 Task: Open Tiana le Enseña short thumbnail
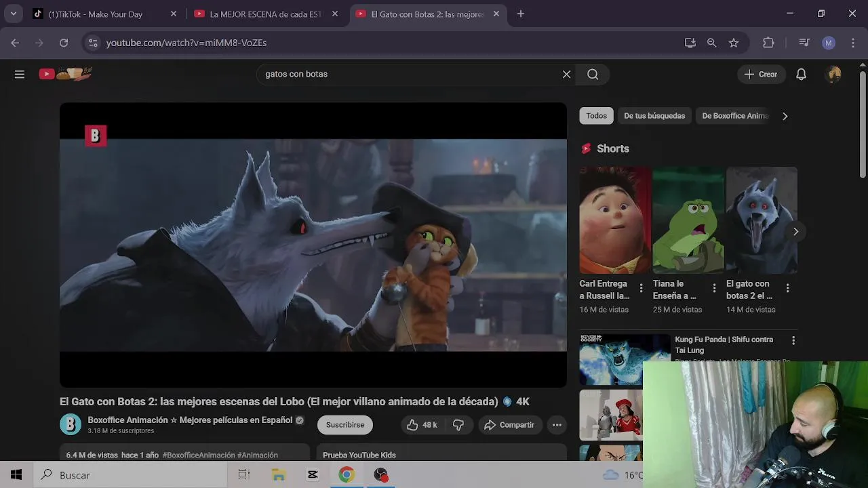(x=688, y=220)
